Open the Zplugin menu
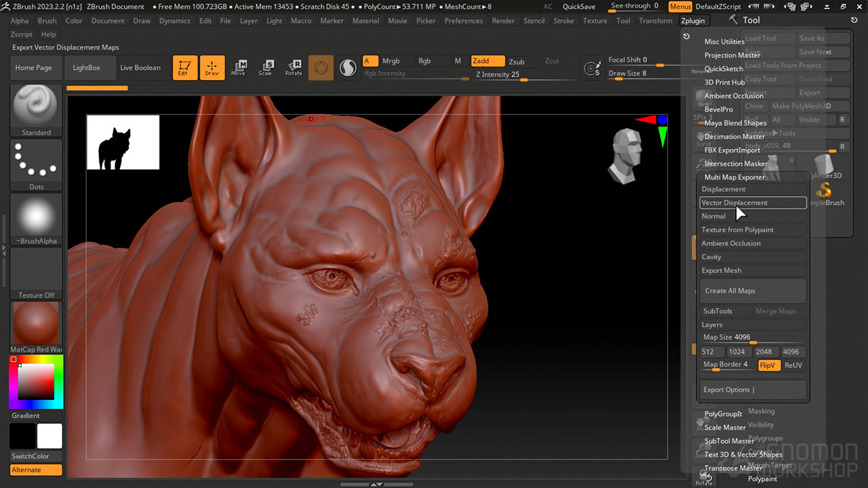 pyautogui.click(x=693, y=20)
